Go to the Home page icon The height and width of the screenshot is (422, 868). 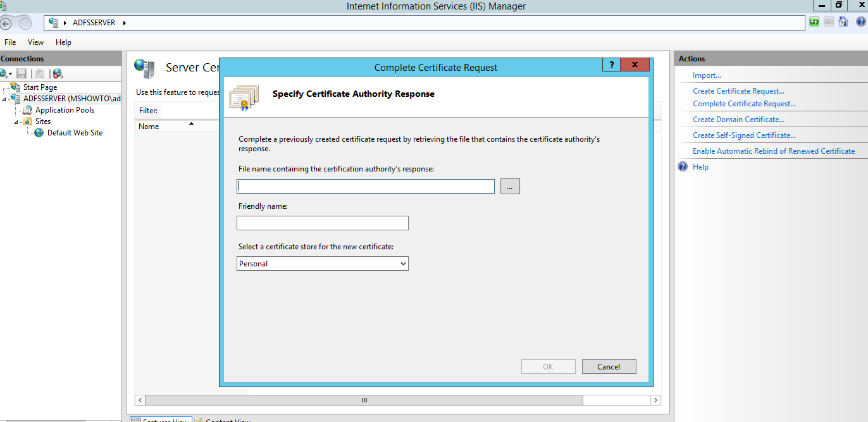(x=843, y=22)
